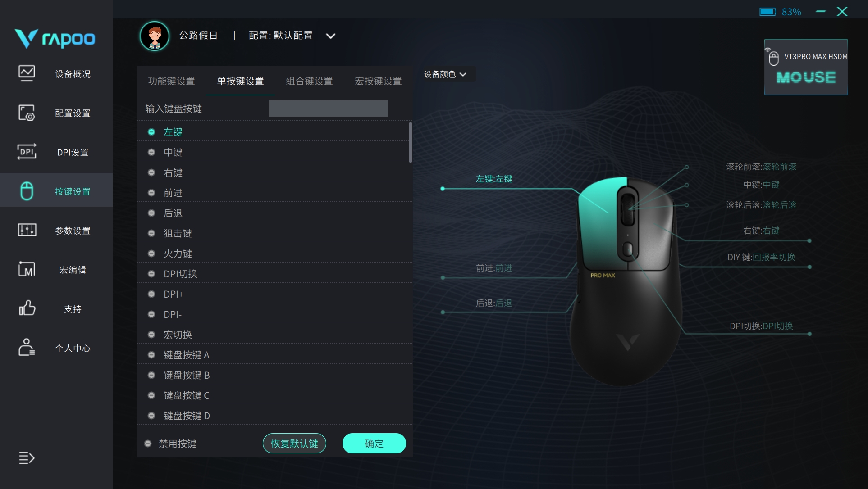The width and height of the screenshot is (868, 489).
Task: Open the DPI设置 sidebar icon
Action: coord(27,152)
